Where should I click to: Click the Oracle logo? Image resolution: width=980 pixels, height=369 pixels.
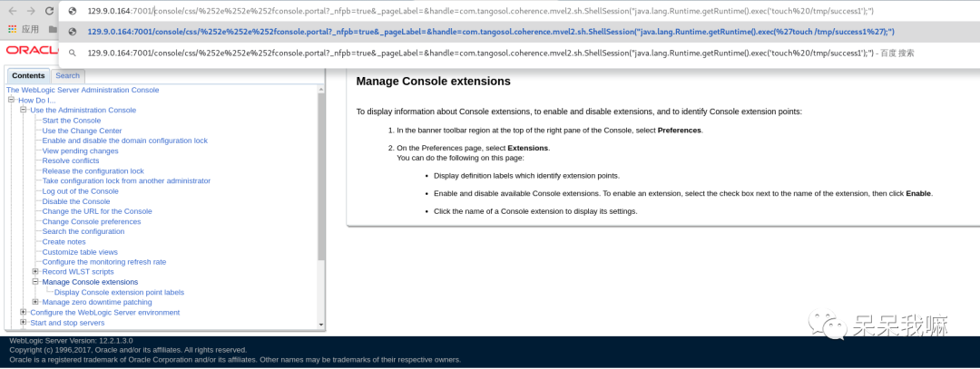click(x=31, y=50)
